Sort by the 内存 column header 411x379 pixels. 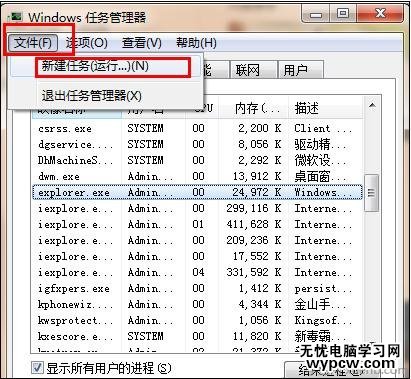253,108
